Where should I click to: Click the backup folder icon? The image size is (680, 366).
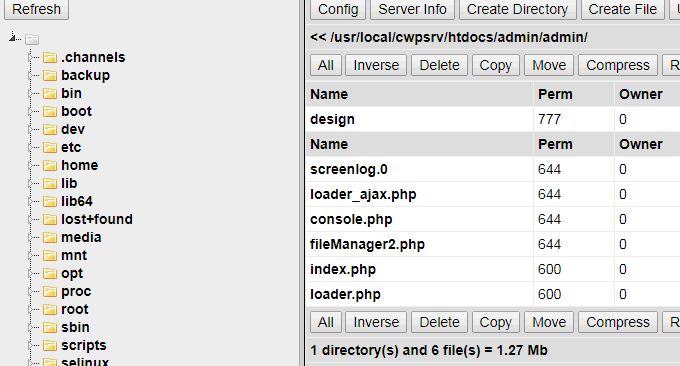click(x=50, y=75)
